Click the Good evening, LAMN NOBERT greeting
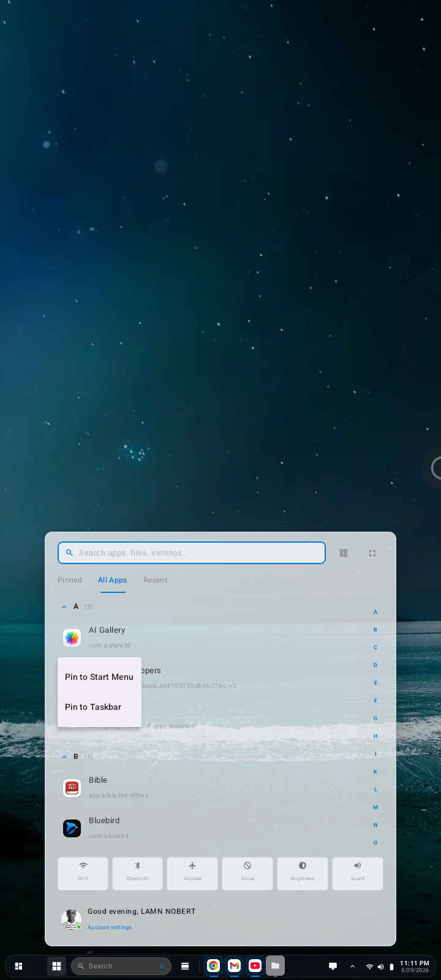The width and height of the screenshot is (441, 980). click(x=141, y=911)
